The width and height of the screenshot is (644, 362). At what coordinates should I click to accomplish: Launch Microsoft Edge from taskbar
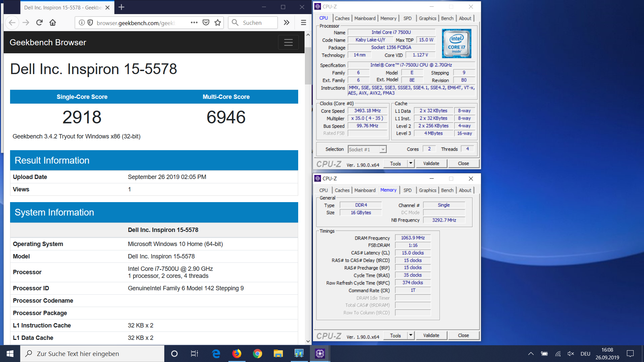(x=216, y=354)
